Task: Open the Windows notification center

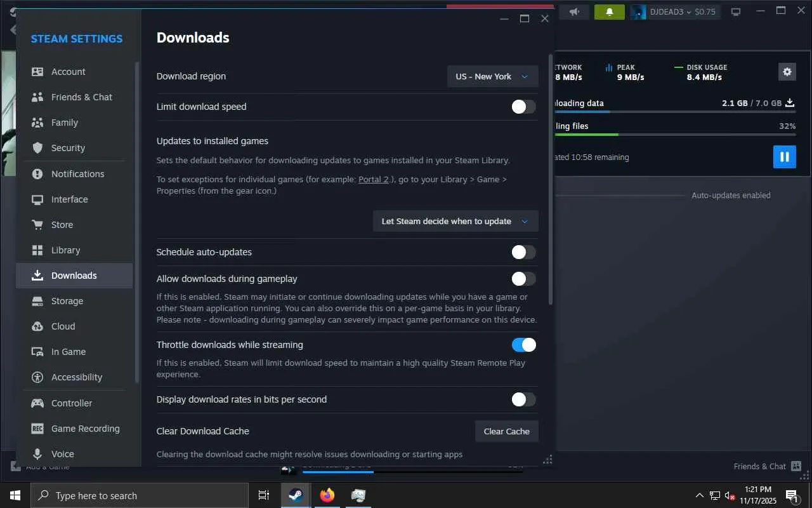Action: pyautogui.click(x=792, y=495)
